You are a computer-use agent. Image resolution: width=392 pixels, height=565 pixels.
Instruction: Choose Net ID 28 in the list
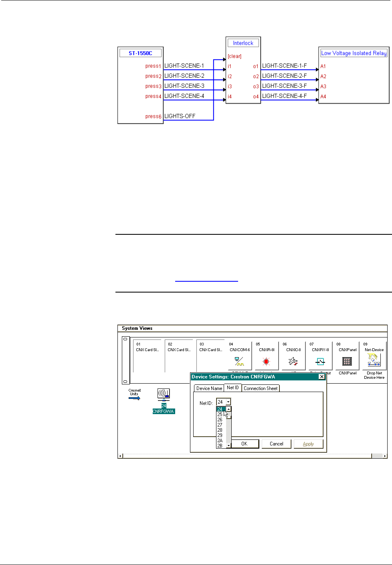pyautogui.click(x=221, y=430)
